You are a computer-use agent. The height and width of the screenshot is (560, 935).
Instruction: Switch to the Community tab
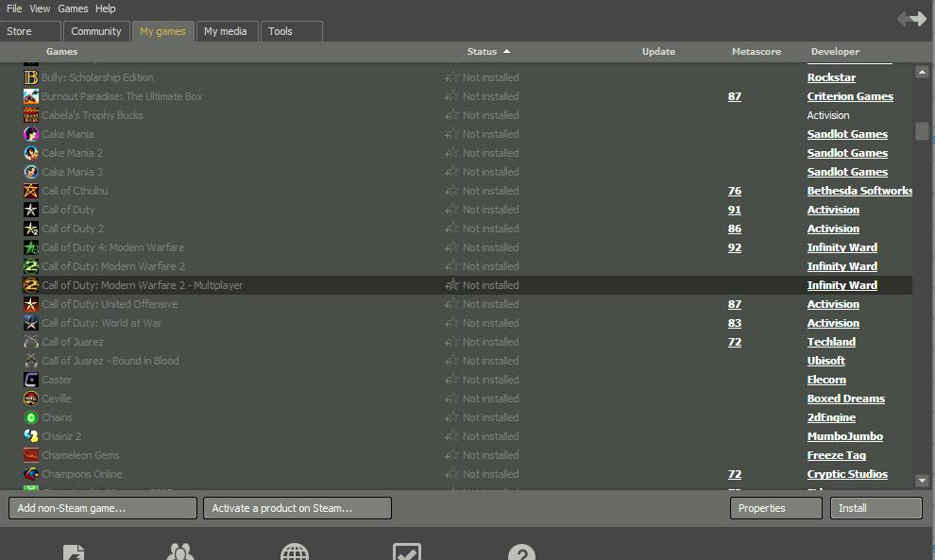(96, 31)
